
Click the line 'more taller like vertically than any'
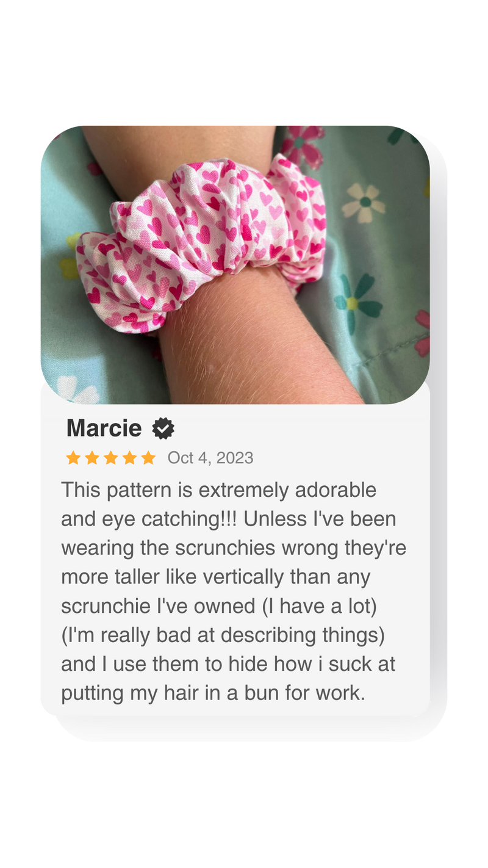point(216,577)
